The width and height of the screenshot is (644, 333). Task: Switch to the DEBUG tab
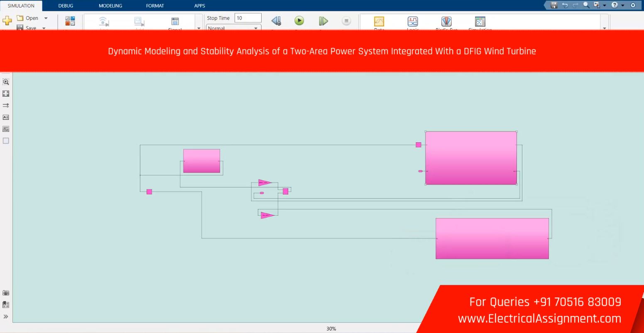click(66, 6)
